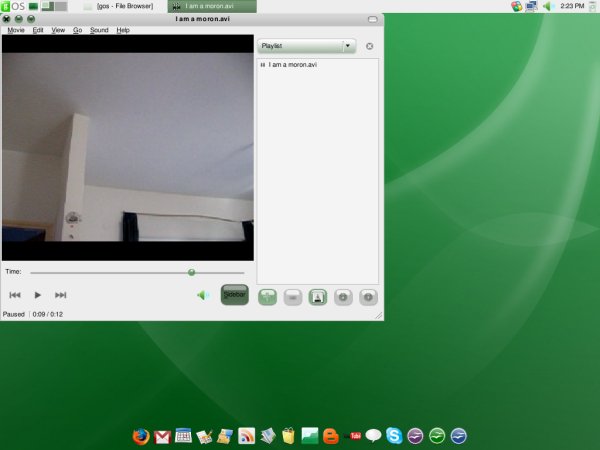This screenshot has width=600, height=450.
Task: Open the Movie menu
Action: click(x=16, y=30)
